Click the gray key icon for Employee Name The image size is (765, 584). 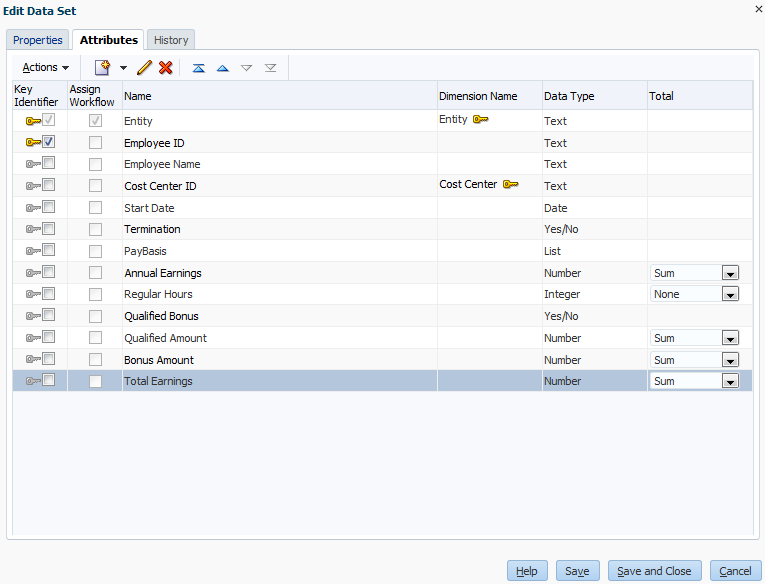tap(33, 164)
